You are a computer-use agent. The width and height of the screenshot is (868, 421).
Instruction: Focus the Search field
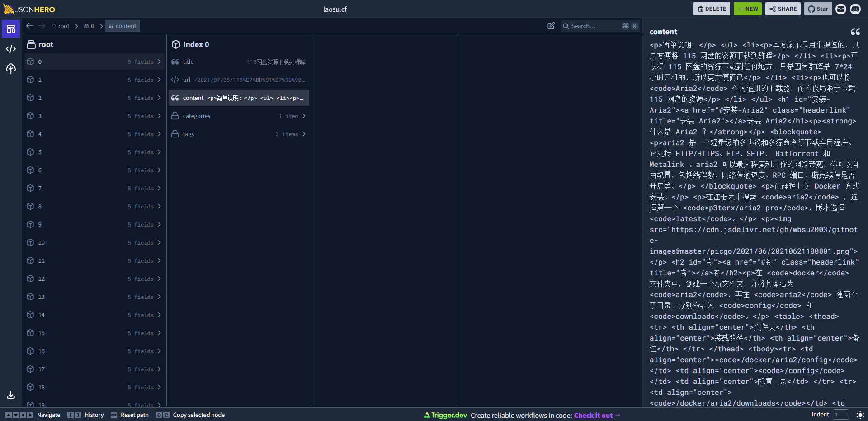coord(600,26)
